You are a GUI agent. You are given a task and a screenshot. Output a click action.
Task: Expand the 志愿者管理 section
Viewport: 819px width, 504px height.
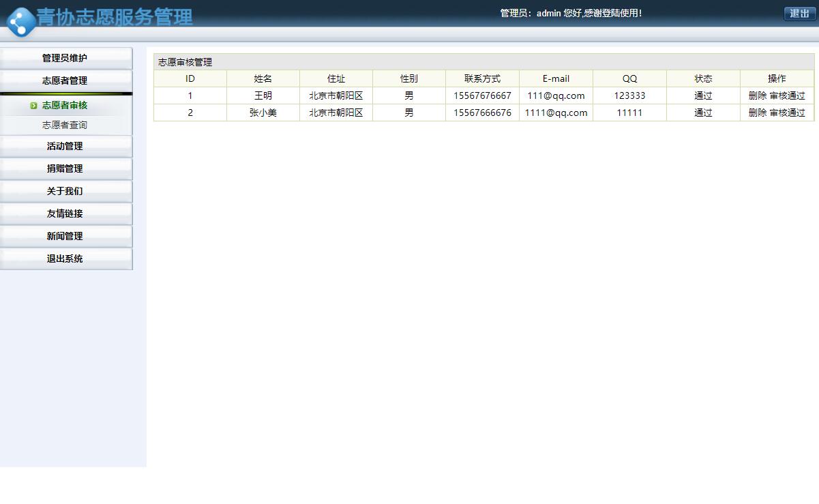[65, 80]
